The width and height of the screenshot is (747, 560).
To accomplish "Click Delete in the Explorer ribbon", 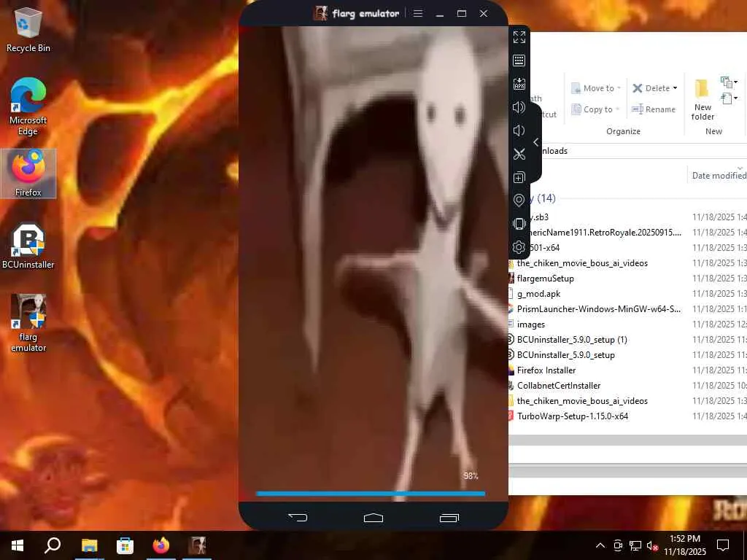I will click(651, 88).
